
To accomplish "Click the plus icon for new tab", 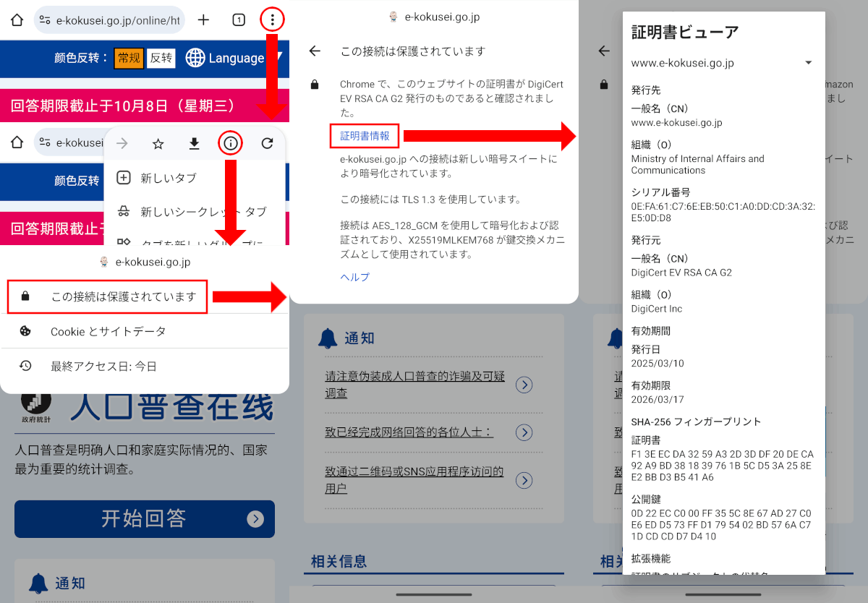I will coord(203,20).
